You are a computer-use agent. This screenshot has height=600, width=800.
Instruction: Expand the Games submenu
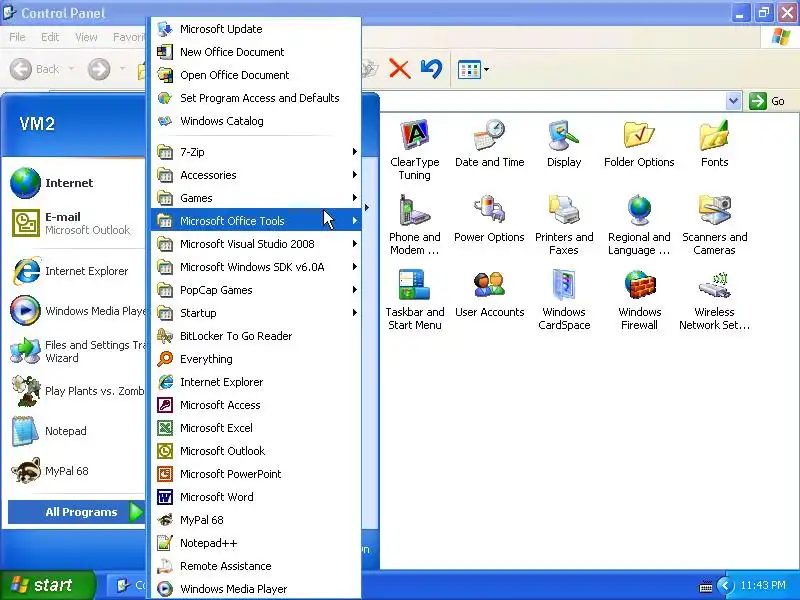pyautogui.click(x=256, y=197)
